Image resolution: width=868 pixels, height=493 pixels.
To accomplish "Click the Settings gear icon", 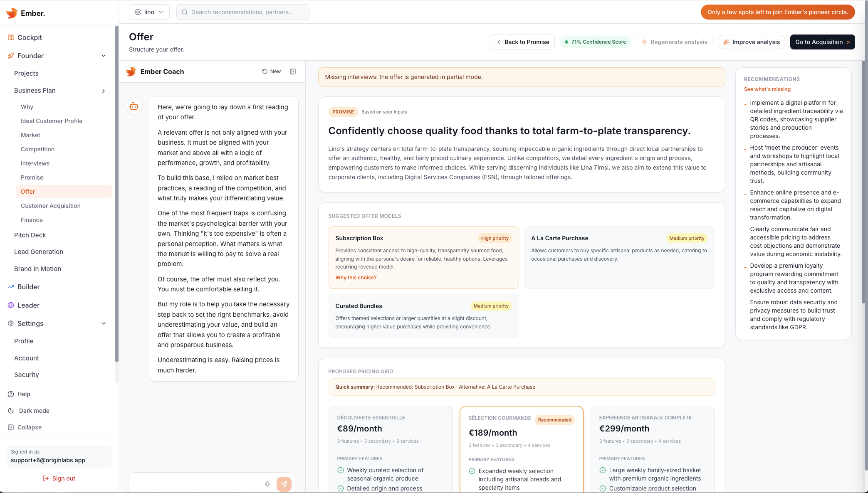I will point(10,323).
